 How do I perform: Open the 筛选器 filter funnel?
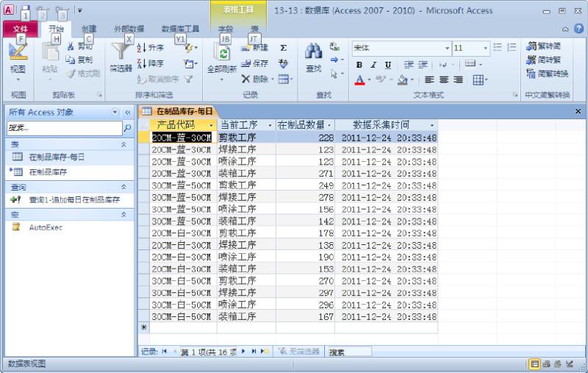pos(121,51)
